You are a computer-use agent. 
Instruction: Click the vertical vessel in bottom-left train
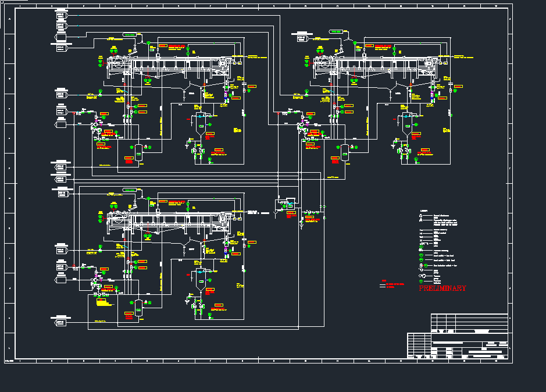point(138,308)
